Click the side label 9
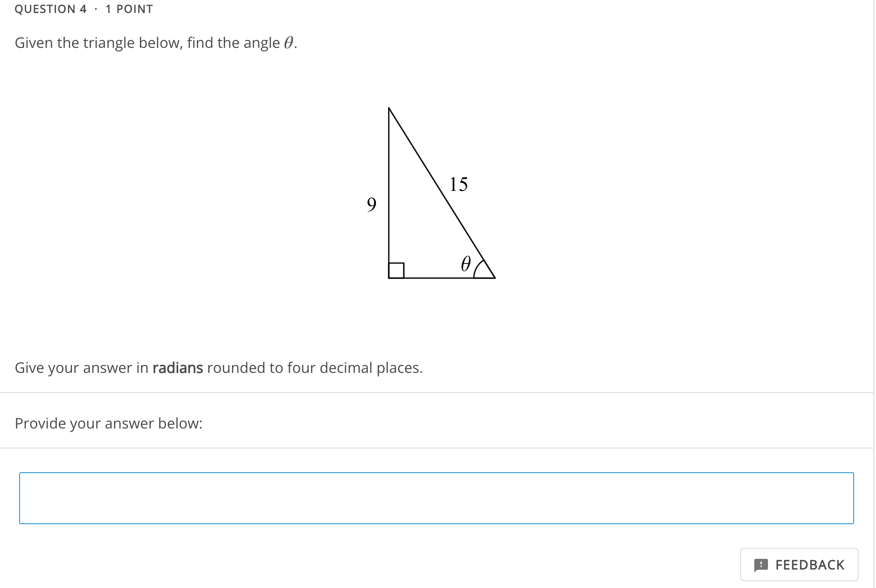Screen dimensions: 876x588 point(371,205)
